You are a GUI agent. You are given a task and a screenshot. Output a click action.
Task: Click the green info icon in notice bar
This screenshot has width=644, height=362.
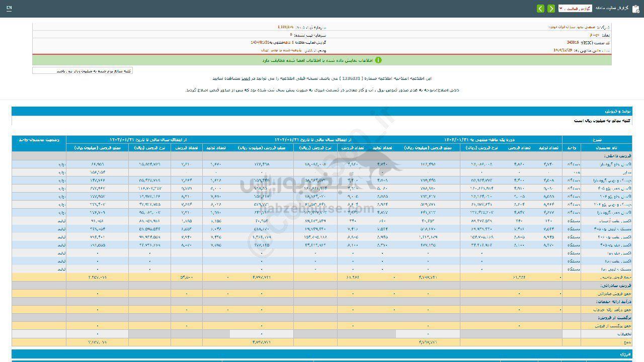378,60
